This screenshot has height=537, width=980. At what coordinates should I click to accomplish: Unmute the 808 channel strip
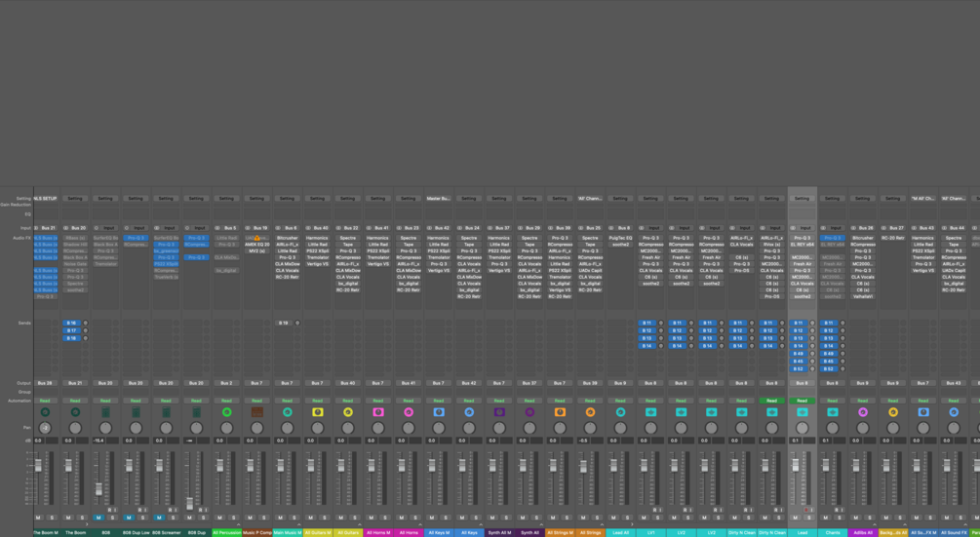click(x=98, y=518)
